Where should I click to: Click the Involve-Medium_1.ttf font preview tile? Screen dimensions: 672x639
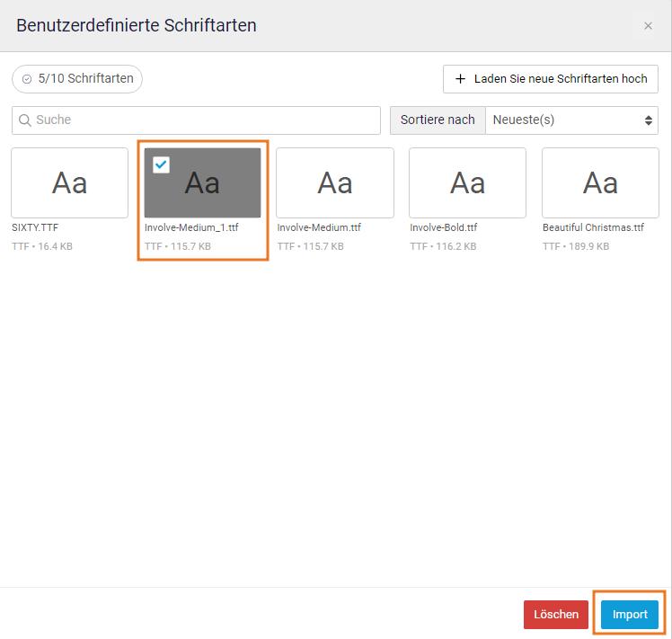202,182
